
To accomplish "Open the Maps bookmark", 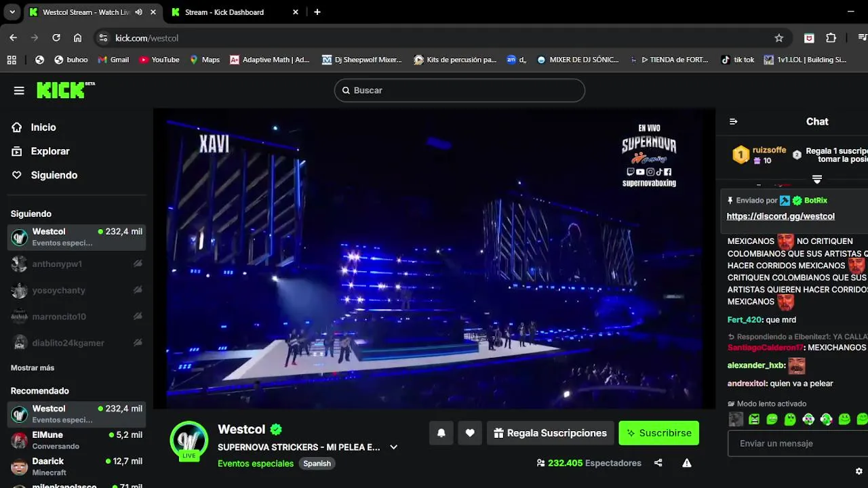I will (x=204, y=60).
